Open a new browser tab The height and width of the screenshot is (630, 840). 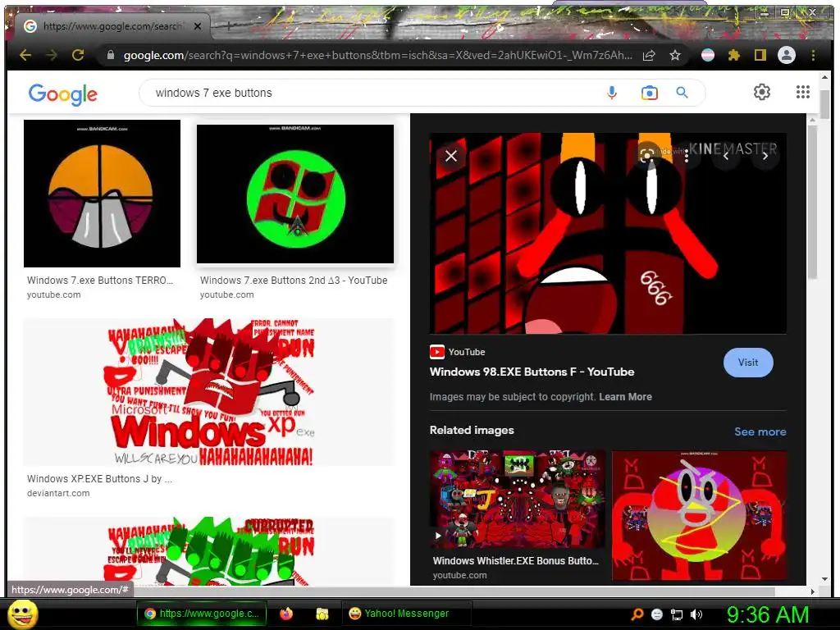[x=229, y=25]
